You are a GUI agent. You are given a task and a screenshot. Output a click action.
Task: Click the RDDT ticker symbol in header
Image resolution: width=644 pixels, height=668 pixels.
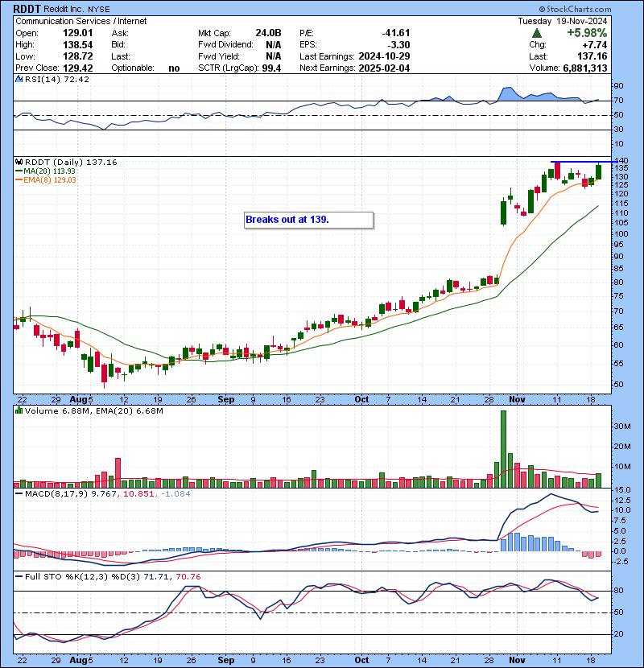point(27,9)
